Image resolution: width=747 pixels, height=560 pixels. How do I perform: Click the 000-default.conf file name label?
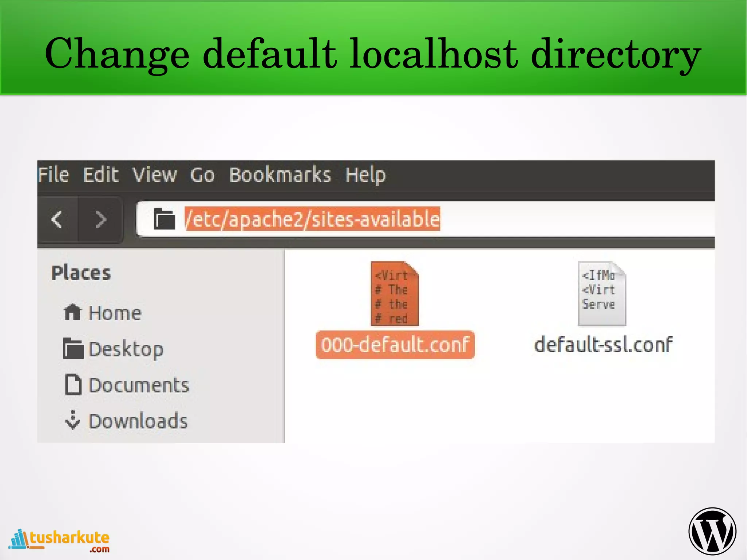(395, 345)
